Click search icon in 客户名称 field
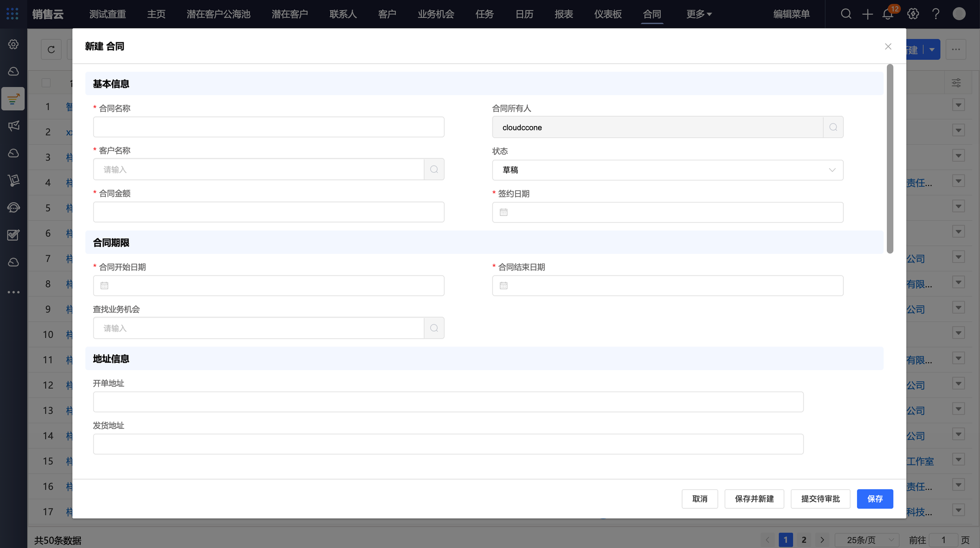 point(434,170)
